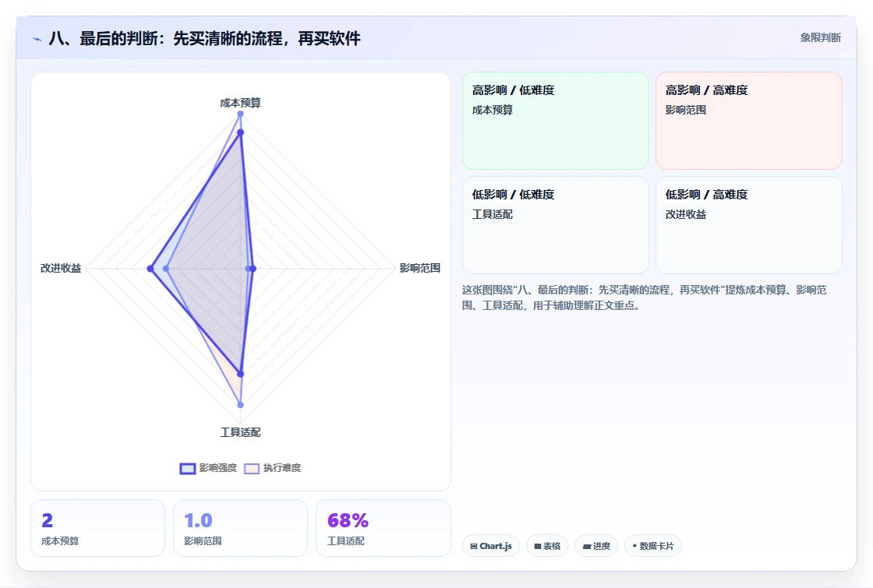Click the icon in the 数据卡片 tag

click(x=634, y=546)
